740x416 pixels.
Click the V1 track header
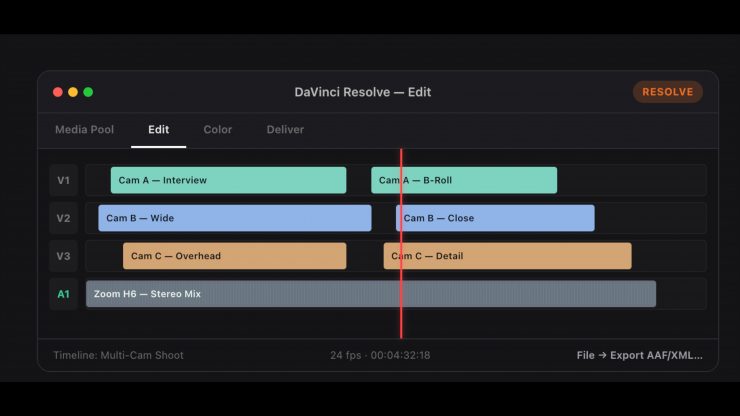[64, 180]
